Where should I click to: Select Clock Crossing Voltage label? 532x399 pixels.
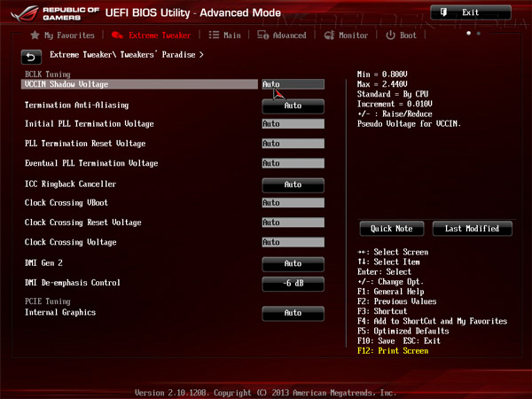tap(71, 242)
